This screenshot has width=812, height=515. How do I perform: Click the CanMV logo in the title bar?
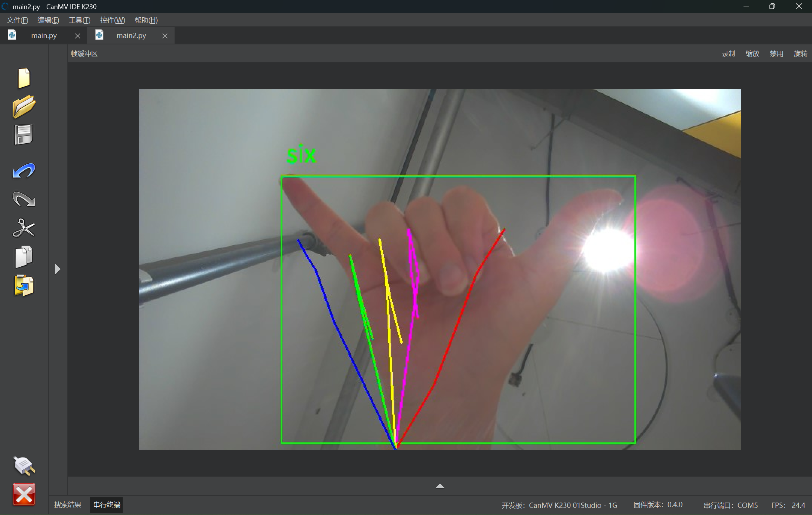click(x=5, y=6)
